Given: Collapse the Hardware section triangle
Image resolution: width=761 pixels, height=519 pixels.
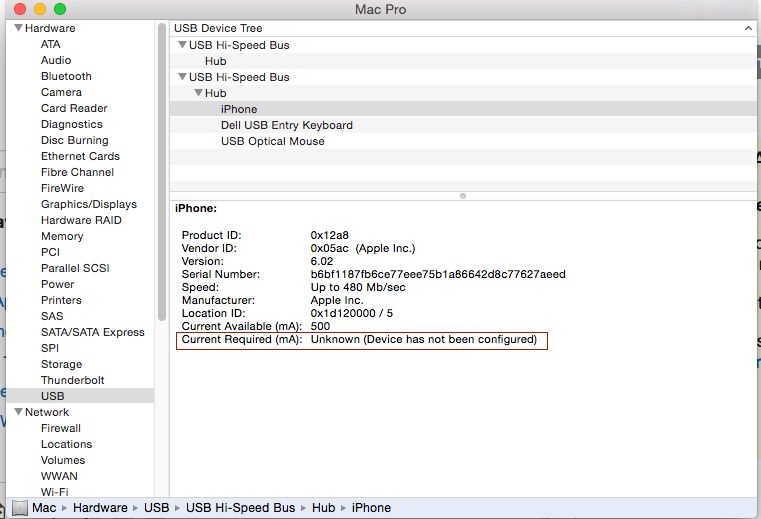Looking at the screenshot, I should [x=18, y=28].
